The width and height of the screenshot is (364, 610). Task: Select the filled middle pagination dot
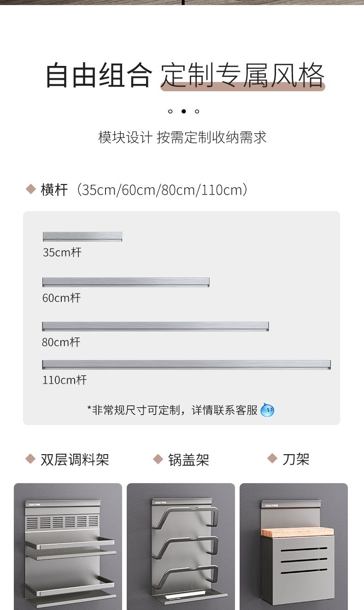pyautogui.click(x=183, y=111)
